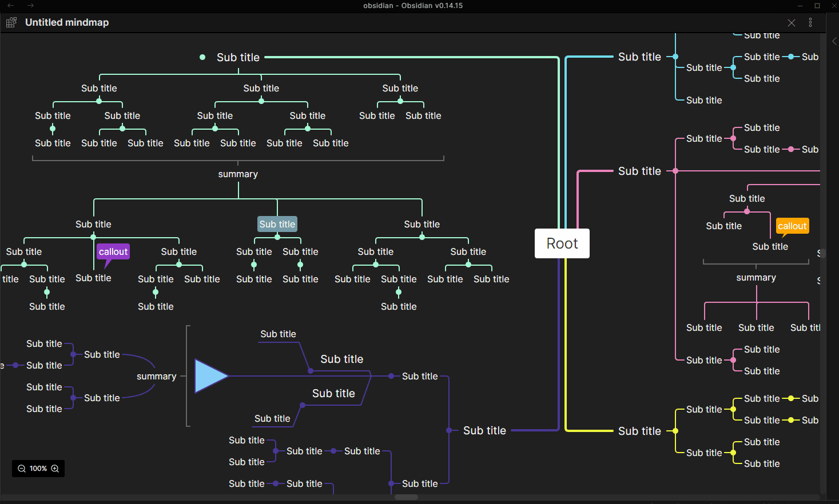Collapse the yellow main branch using its dot

click(x=675, y=431)
